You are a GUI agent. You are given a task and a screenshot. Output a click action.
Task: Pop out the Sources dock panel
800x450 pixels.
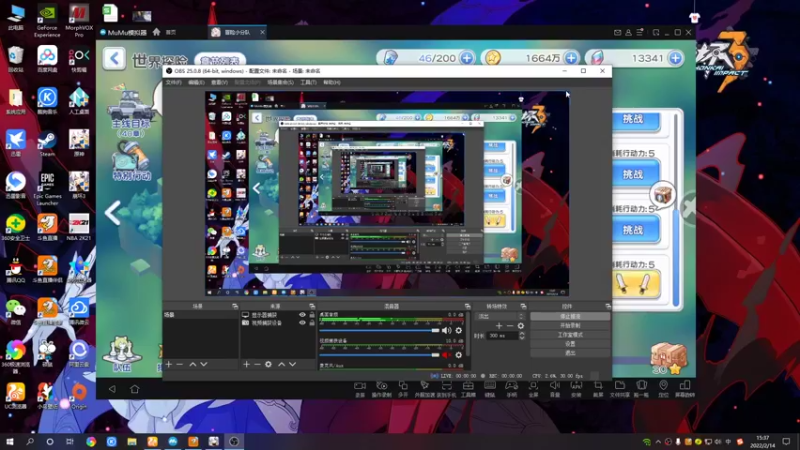tap(312, 306)
